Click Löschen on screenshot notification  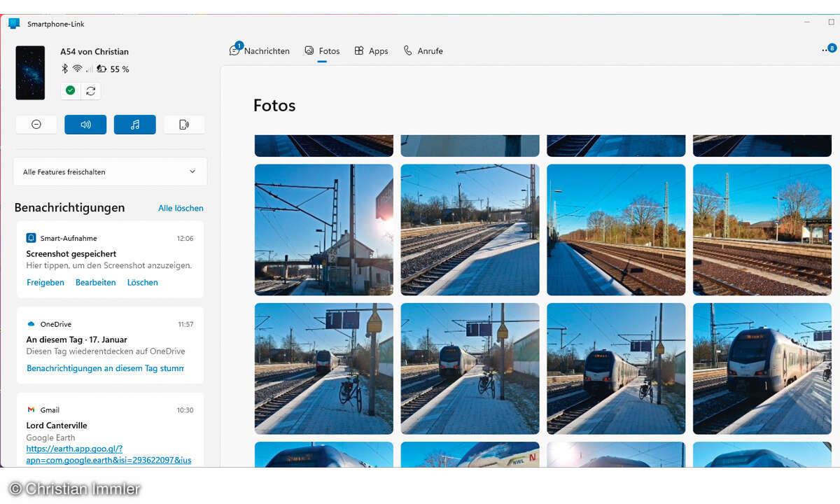[x=143, y=283]
